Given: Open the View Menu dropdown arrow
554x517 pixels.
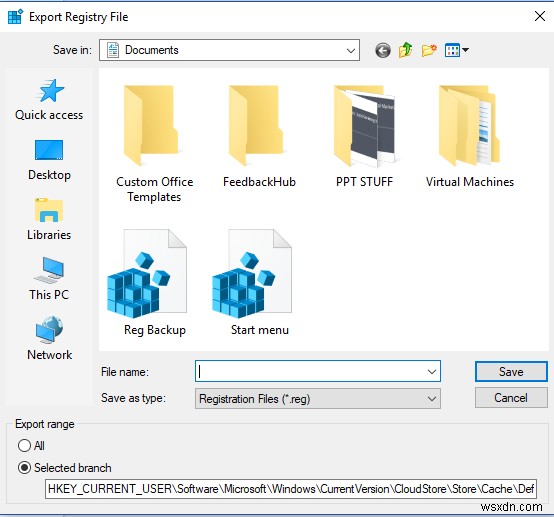Looking at the screenshot, I should tap(465, 50).
